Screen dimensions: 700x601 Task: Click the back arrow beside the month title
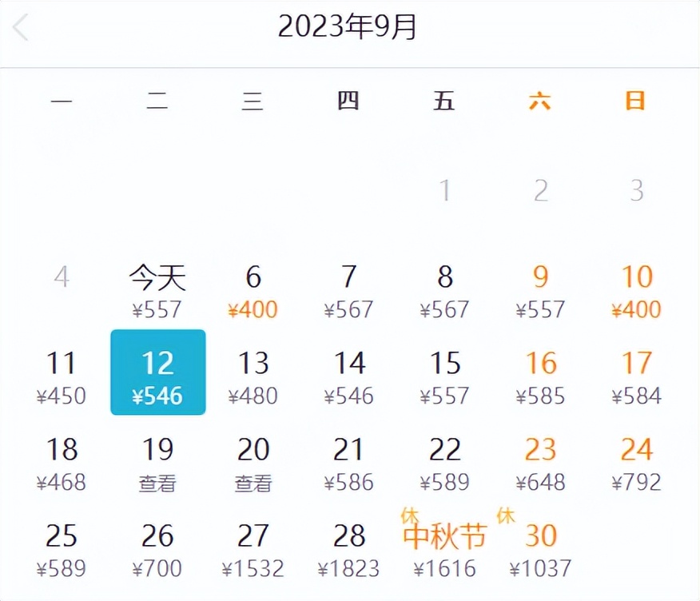pyautogui.click(x=22, y=26)
